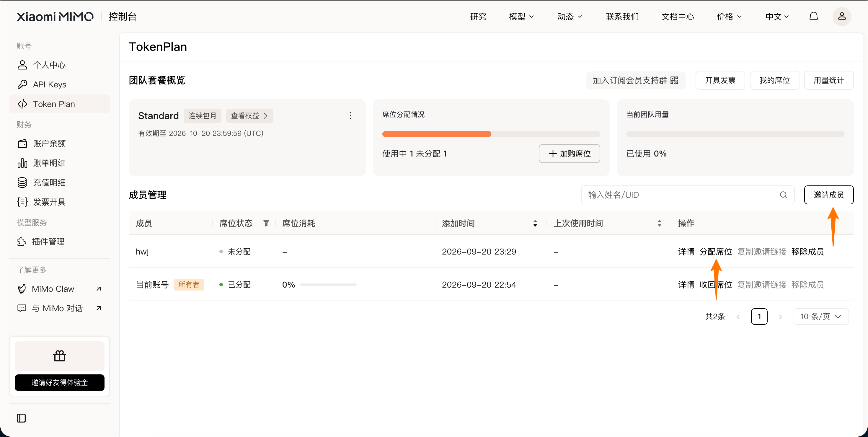Open 发票开具 page
Image resolution: width=868 pixels, height=437 pixels.
pos(60,202)
